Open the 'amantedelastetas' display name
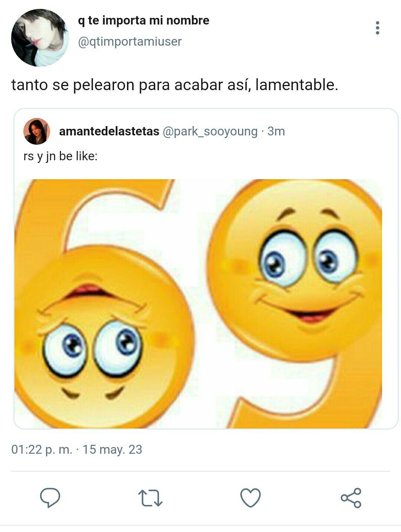 [x=109, y=131]
